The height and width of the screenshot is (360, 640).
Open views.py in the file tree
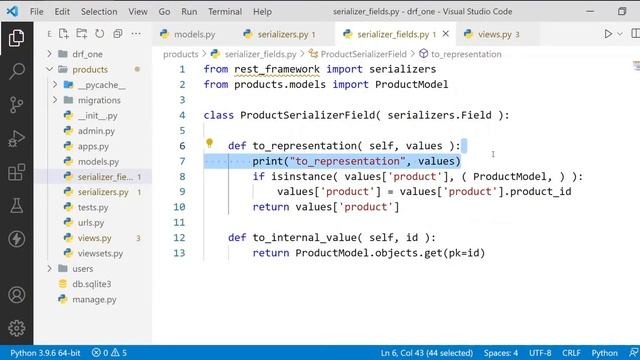coord(94,238)
